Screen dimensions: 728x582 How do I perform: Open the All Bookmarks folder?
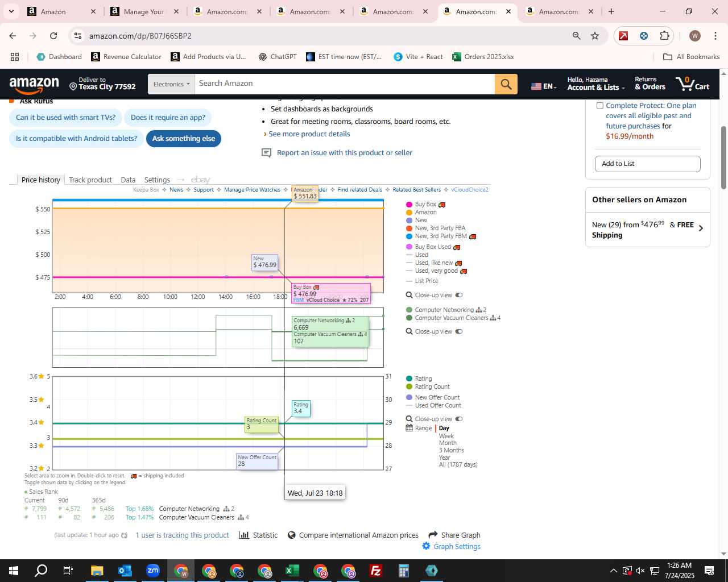pos(692,57)
